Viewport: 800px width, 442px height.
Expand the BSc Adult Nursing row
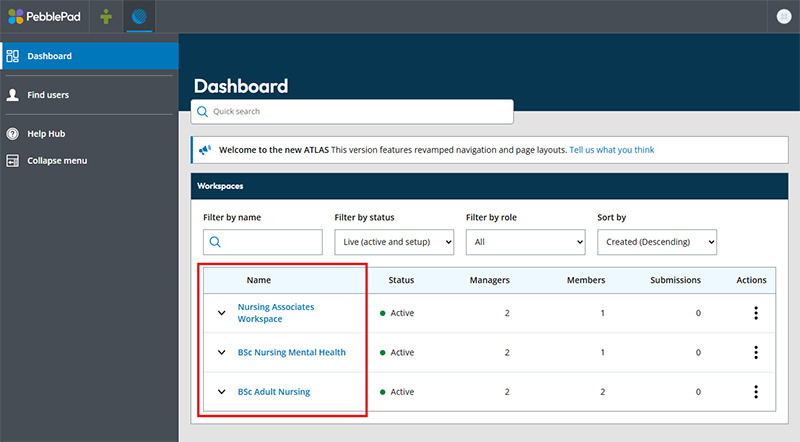tap(221, 391)
